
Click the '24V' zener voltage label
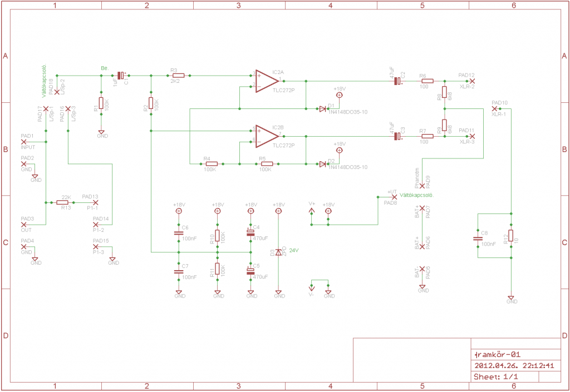[x=294, y=250]
